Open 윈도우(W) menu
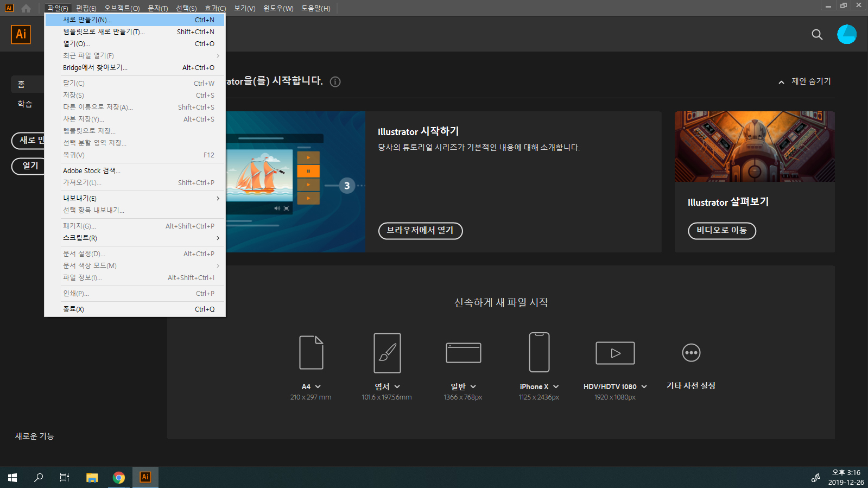This screenshot has height=488, width=868. (278, 8)
